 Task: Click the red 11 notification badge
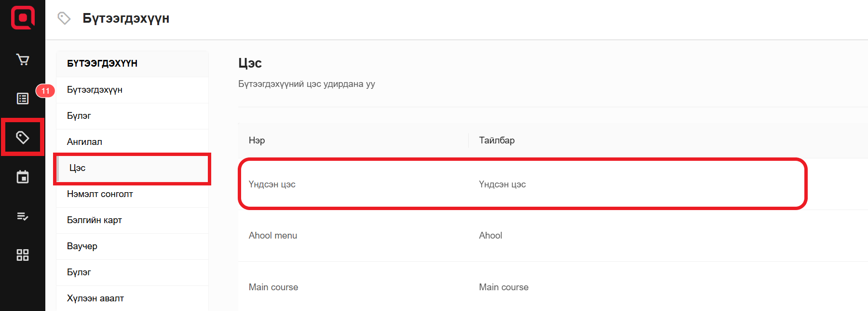(x=45, y=91)
